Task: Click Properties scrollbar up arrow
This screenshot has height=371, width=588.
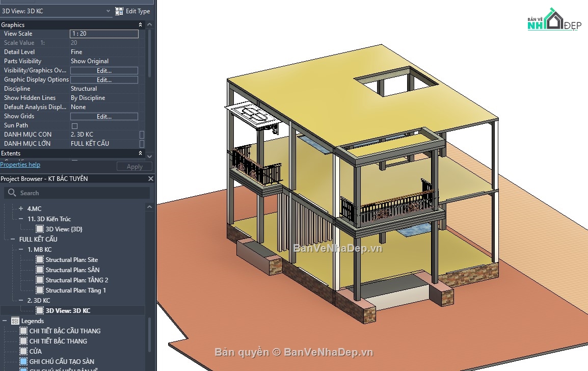Action: [x=150, y=25]
